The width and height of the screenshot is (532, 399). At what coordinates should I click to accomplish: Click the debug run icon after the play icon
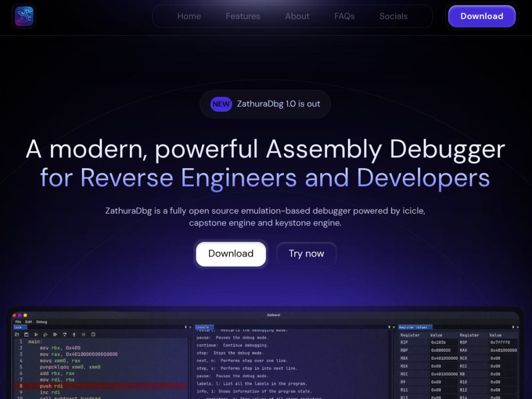(x=45, y=335)
